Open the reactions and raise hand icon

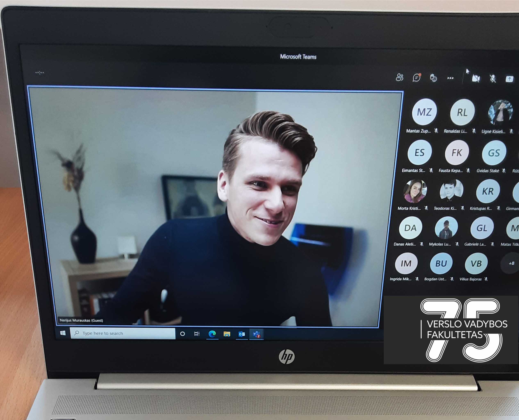pos(433,78)
